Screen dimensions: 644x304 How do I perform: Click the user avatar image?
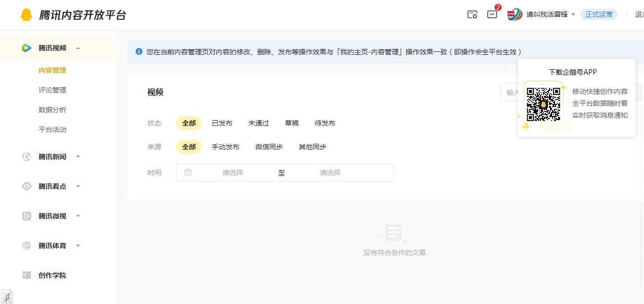tap(515, 14)
